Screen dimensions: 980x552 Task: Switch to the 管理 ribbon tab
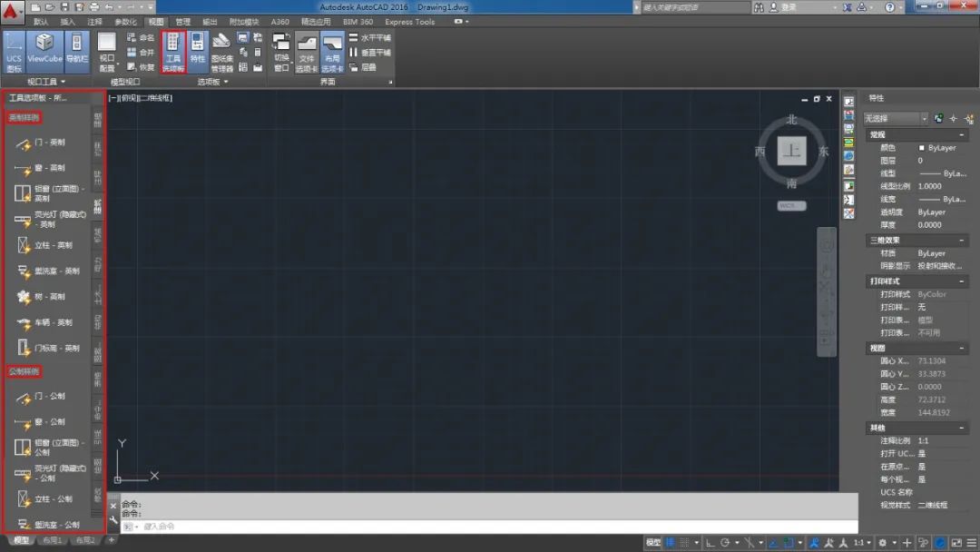pyautogui.click(x=183, y=21)
